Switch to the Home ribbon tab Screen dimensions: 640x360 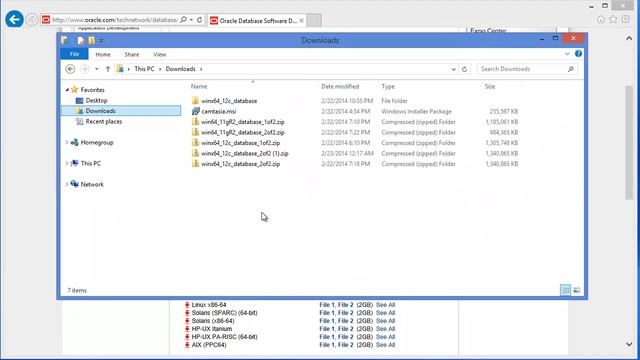pyautogui.click(x=103, y=54)
